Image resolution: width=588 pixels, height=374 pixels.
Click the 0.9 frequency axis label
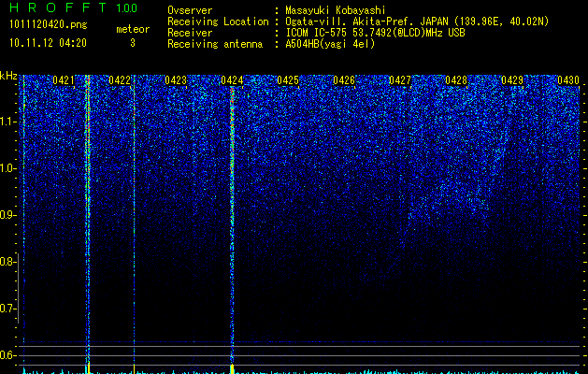[x=7, y=215]
